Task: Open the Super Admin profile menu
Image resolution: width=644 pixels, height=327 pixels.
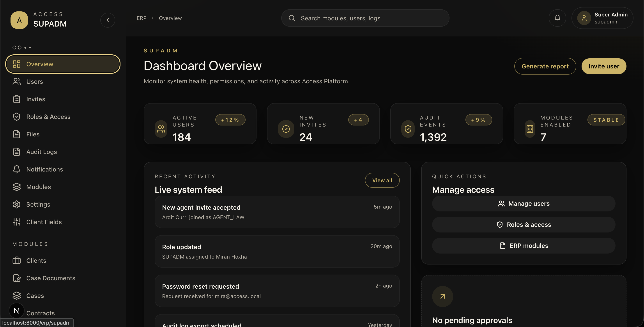Action: coord(602,18)
